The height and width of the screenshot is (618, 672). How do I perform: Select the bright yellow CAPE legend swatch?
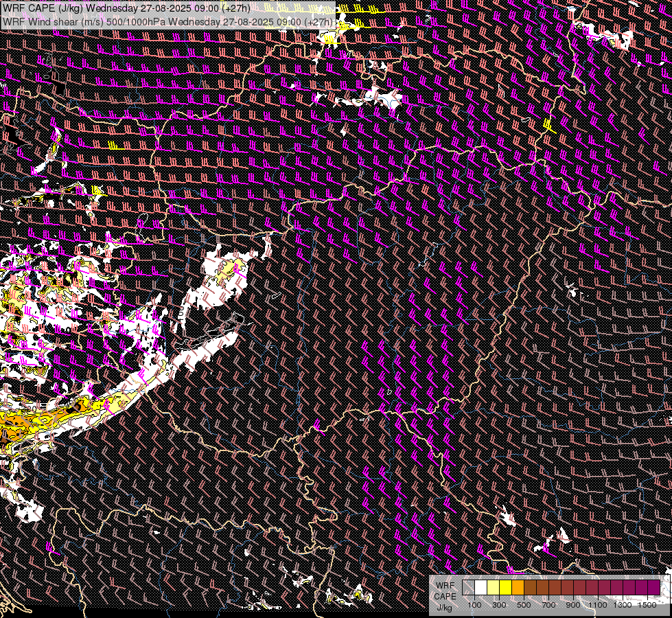tap(505, 588)
